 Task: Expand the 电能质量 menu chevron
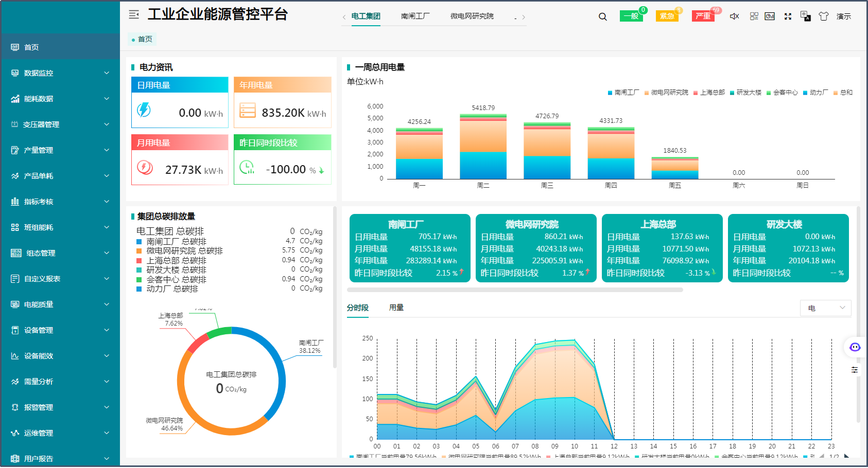(107, 304)
